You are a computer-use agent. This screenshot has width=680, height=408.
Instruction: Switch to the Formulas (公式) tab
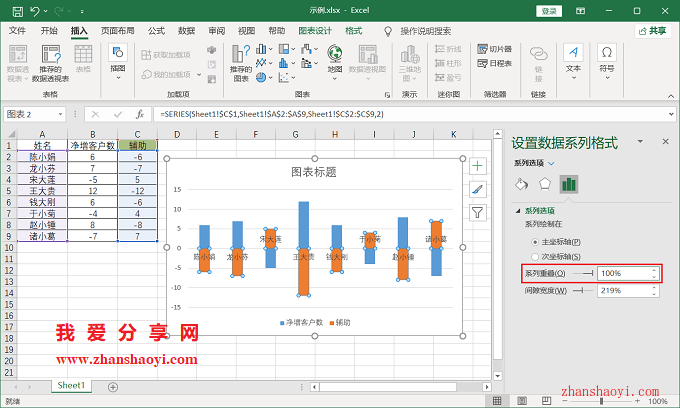click(x=156, y=31)
